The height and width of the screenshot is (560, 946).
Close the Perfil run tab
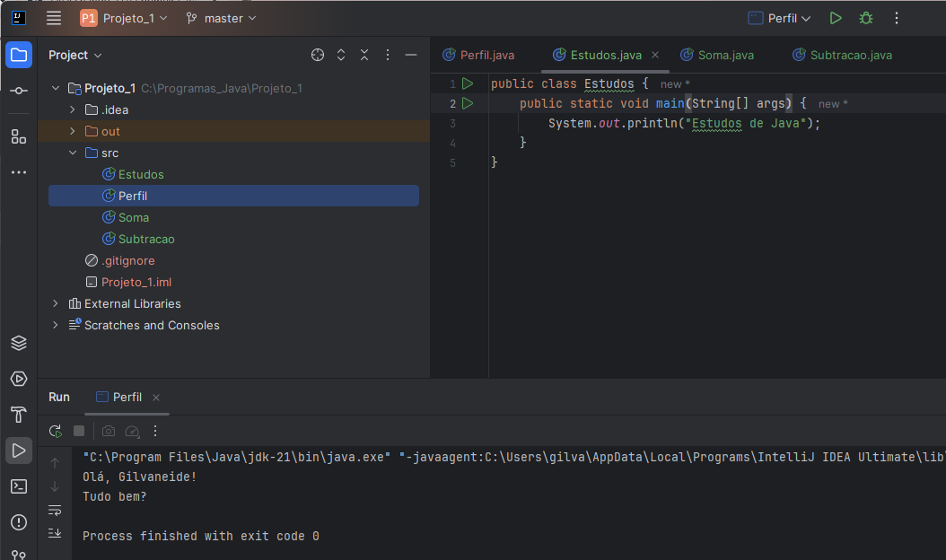[156, 397]
